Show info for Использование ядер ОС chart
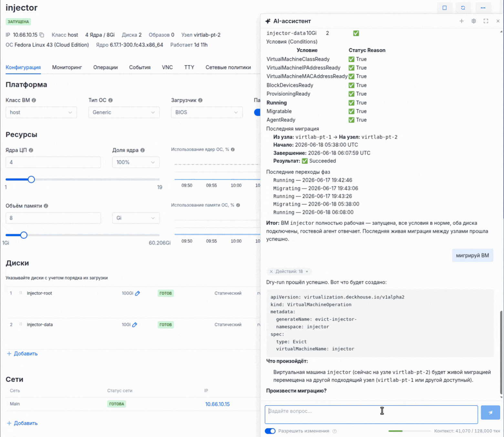The width and height of the screenshot is (504, 437). tap(233, 149)
